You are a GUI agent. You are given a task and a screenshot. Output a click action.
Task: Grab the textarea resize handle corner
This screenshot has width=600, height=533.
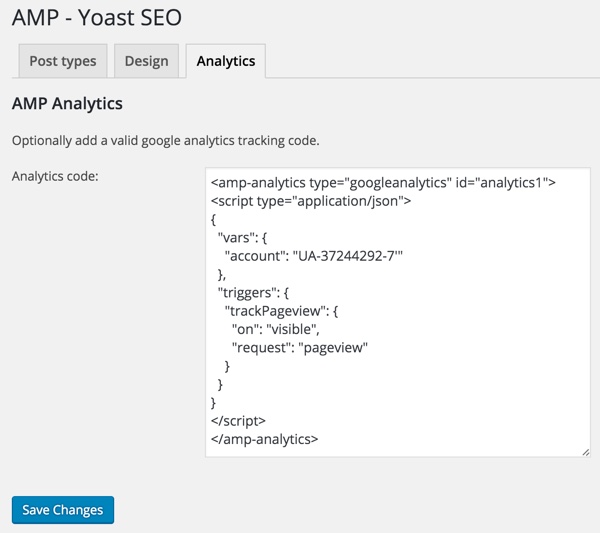(585, 452)
